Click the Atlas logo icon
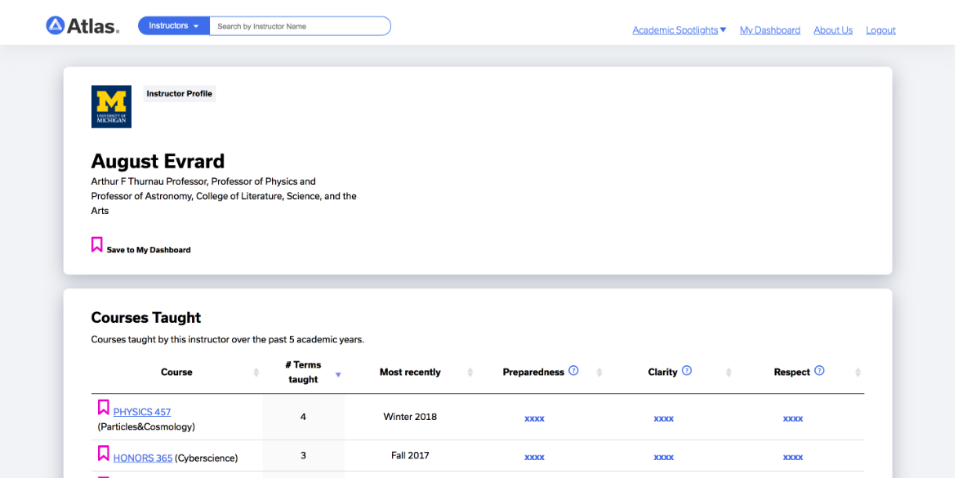The height and width of the screenshot is (478, 980). coord(56,26)
